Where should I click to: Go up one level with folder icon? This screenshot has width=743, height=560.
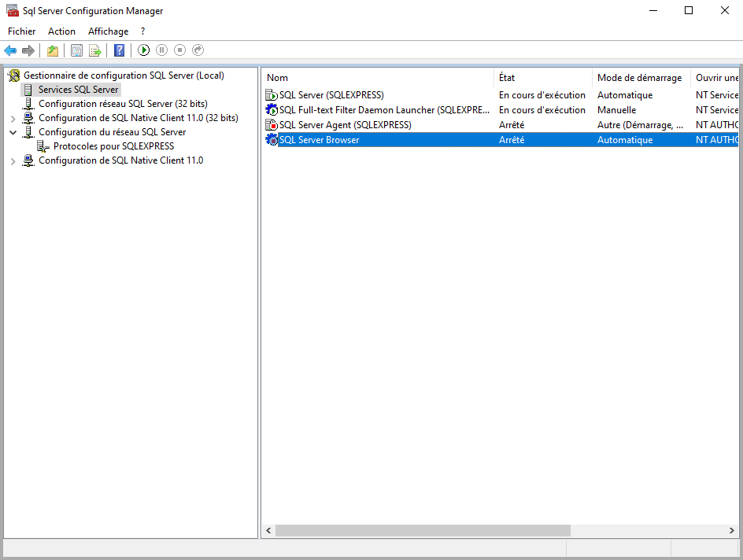52,50
